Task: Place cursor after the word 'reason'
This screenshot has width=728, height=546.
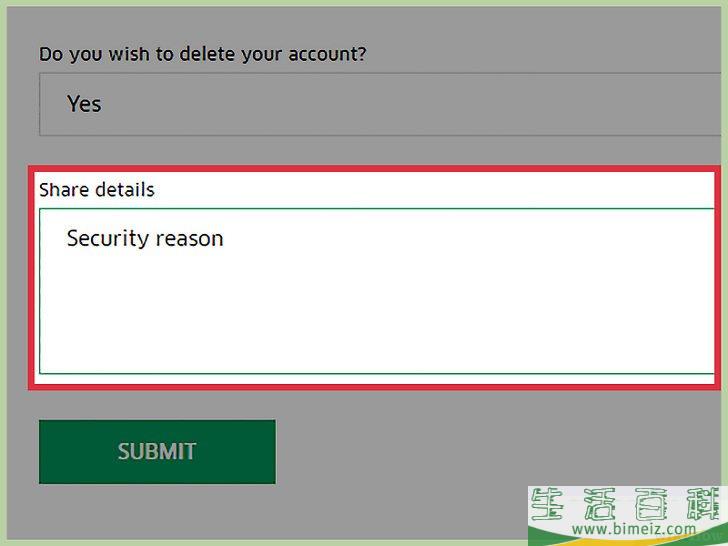Action: pos(225,239)
